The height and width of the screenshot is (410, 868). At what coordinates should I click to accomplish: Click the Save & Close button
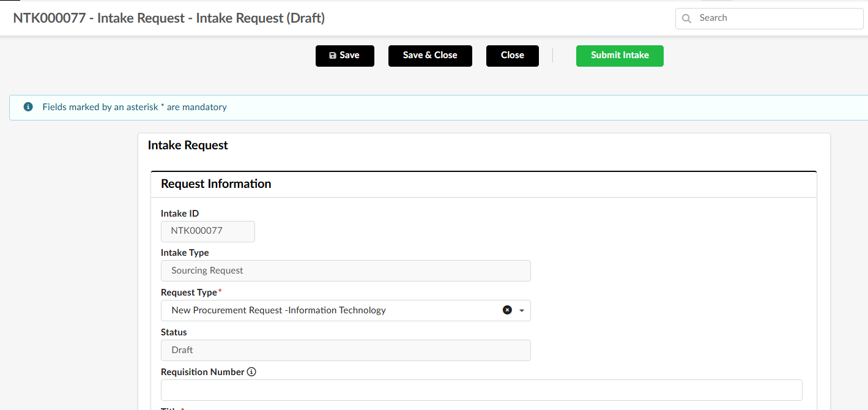(x=430, y=56)
